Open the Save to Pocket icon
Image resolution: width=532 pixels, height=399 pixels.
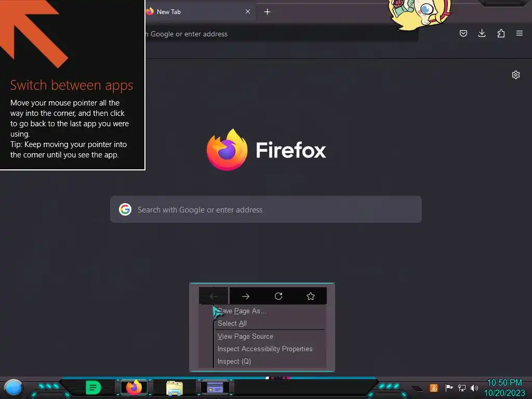463,33
